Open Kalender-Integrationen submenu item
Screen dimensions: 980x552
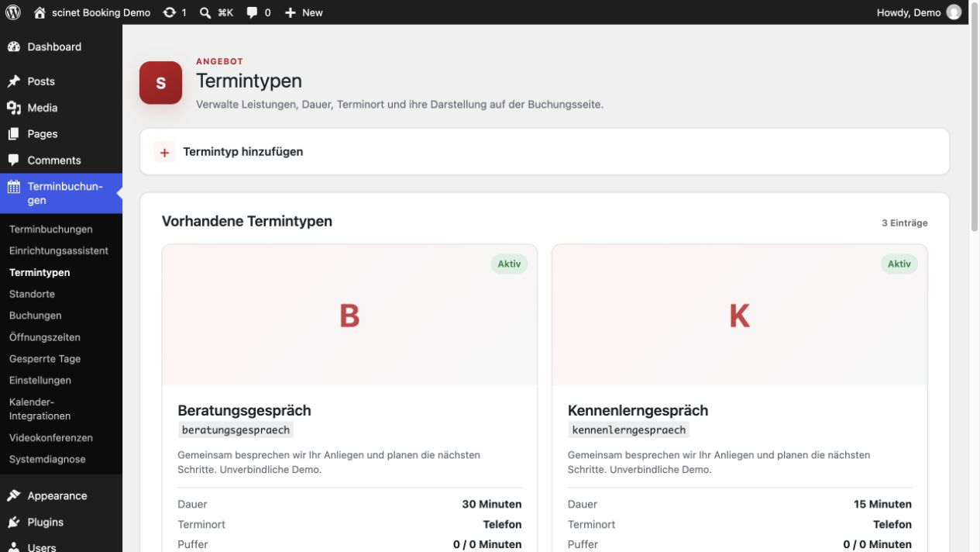click(40, 409)
